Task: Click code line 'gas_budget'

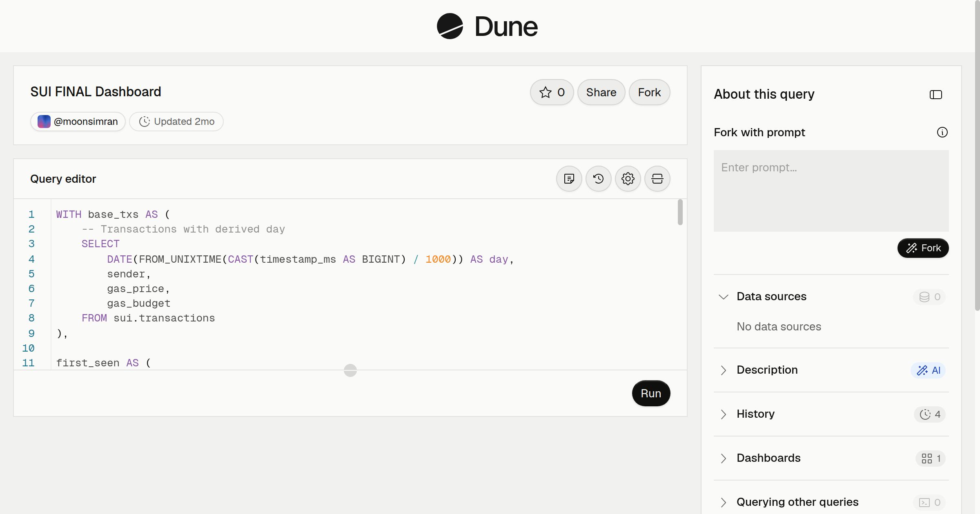Action: click(x=139, y=304)
